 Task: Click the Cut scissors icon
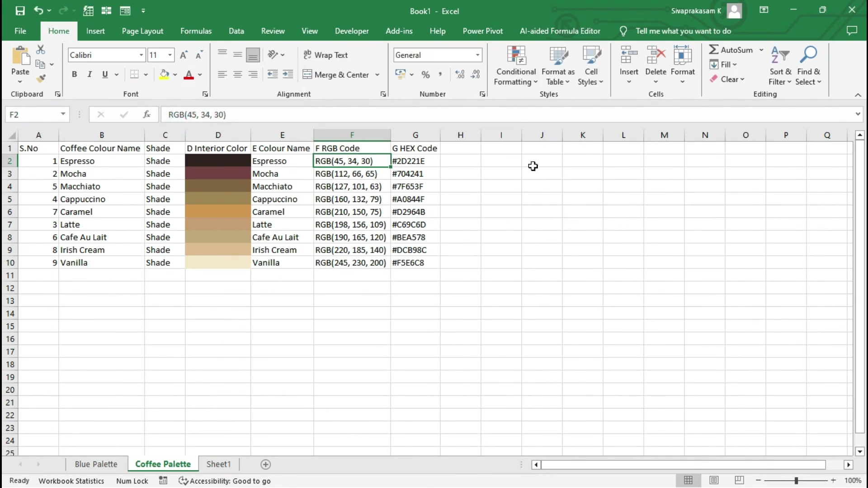[x=41, y=49]
